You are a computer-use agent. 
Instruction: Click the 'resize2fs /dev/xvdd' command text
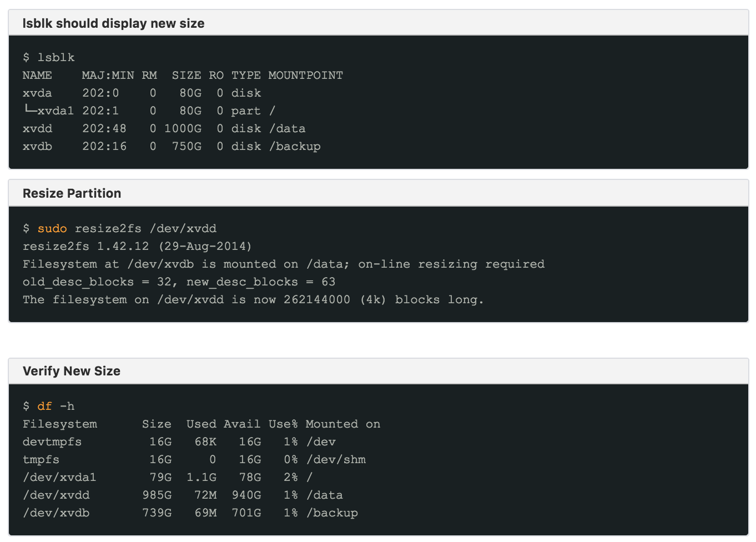(x=145, y=228)
